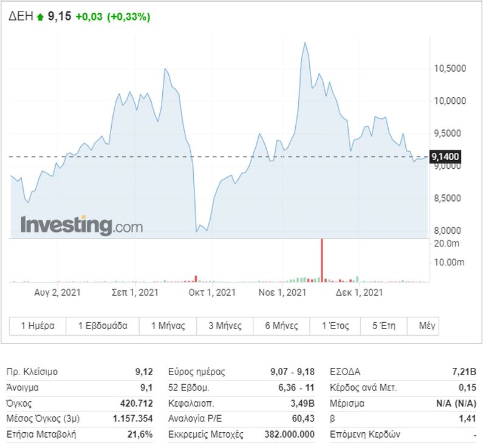Click the beta value 1,41
The height and width of the screenshot is (448, 486).
click(468, 419)
